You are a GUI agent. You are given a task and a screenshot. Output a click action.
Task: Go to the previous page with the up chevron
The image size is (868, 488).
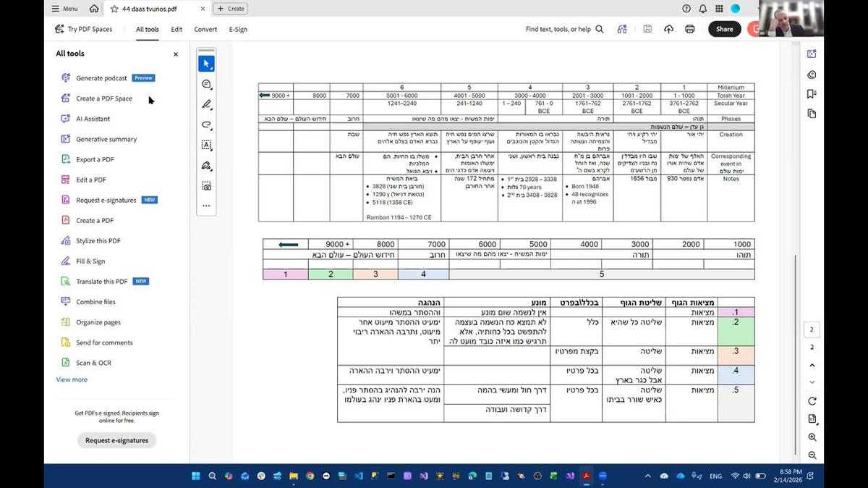pos(812,366)
